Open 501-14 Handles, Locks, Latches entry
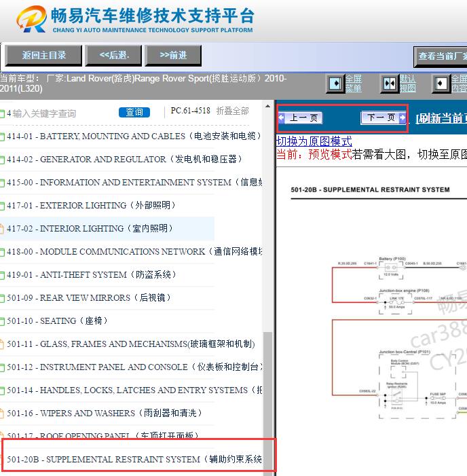 point(134,390)
